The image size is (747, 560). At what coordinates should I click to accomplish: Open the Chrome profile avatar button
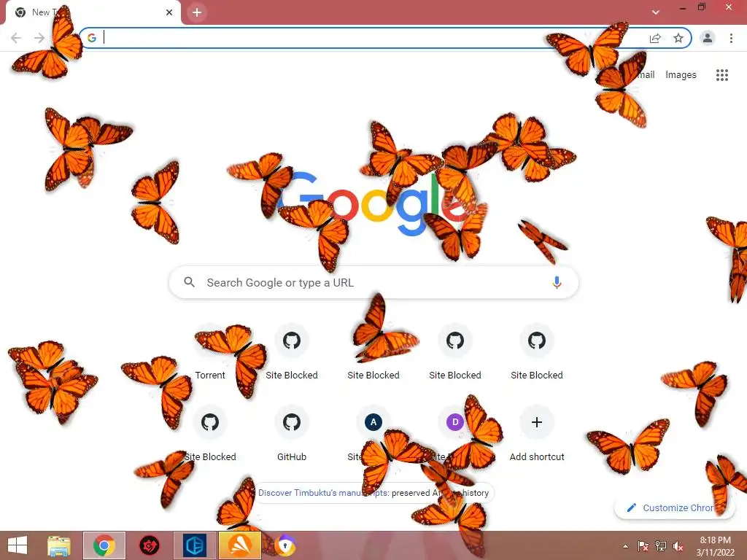(708, 38)
